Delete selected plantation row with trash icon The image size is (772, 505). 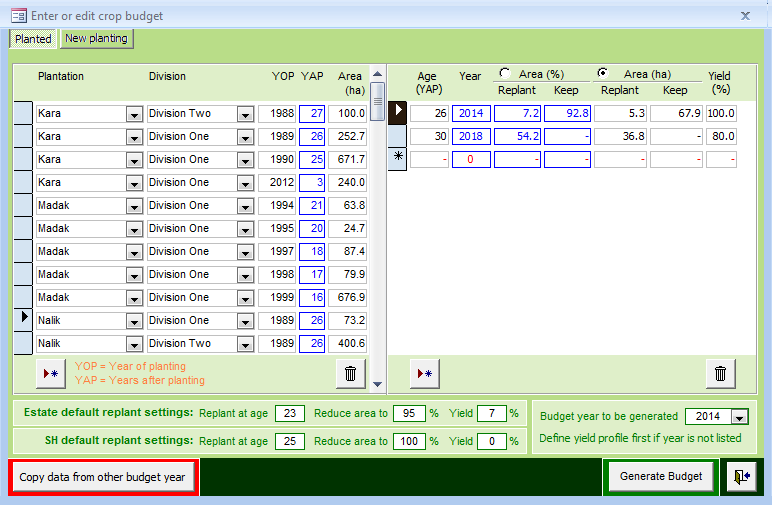(x=351, y=374)
